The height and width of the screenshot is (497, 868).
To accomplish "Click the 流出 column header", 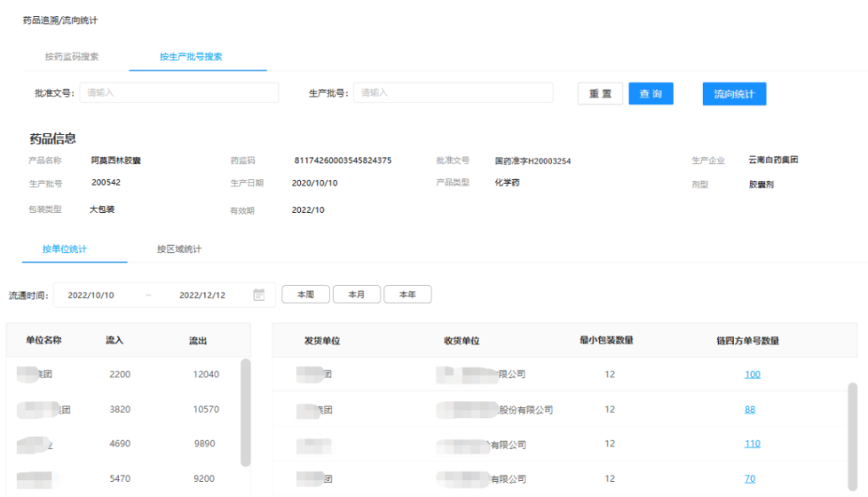I will pos(198,341).
